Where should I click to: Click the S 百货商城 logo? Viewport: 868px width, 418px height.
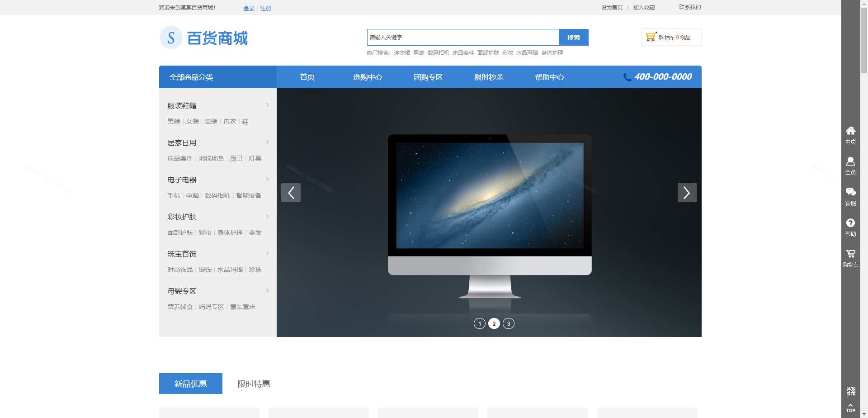point(204,38)
